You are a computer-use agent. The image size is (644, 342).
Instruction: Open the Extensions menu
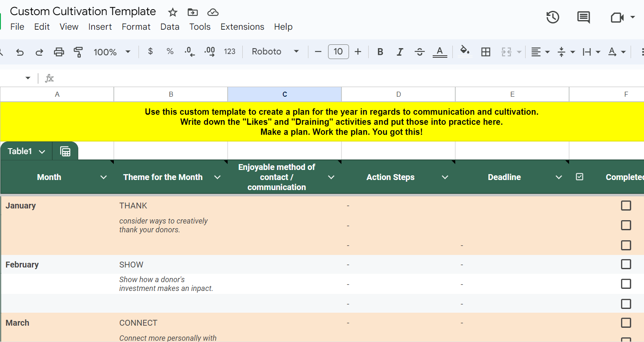[x=242, y=27]
